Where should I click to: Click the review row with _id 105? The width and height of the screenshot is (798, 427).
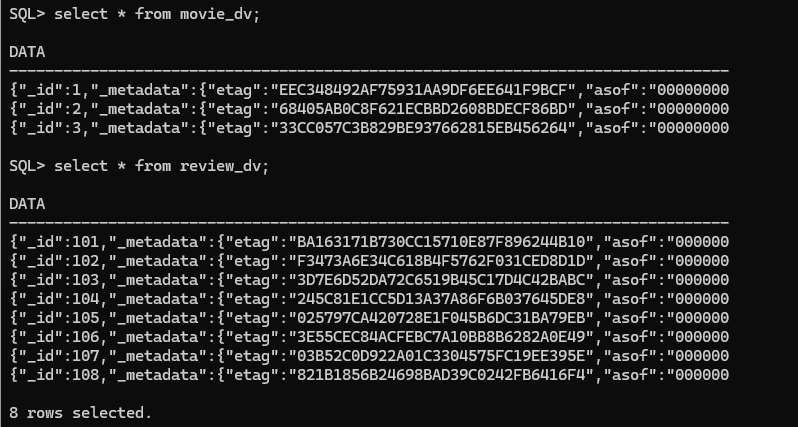(368, 318)
